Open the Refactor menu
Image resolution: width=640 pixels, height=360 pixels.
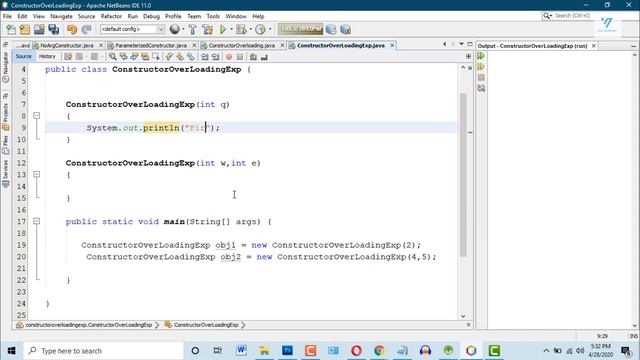(111, 16)
